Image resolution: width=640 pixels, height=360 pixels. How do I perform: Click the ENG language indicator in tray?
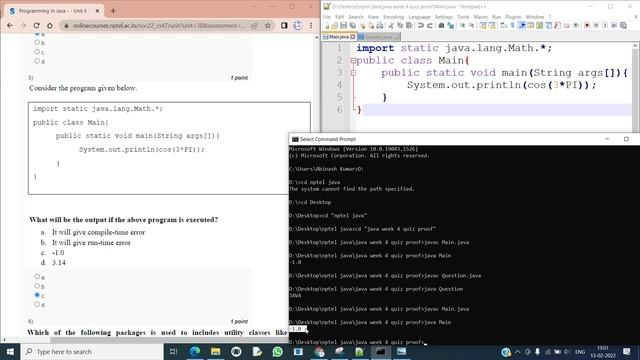pyautogui.click(x=580, y=351)
